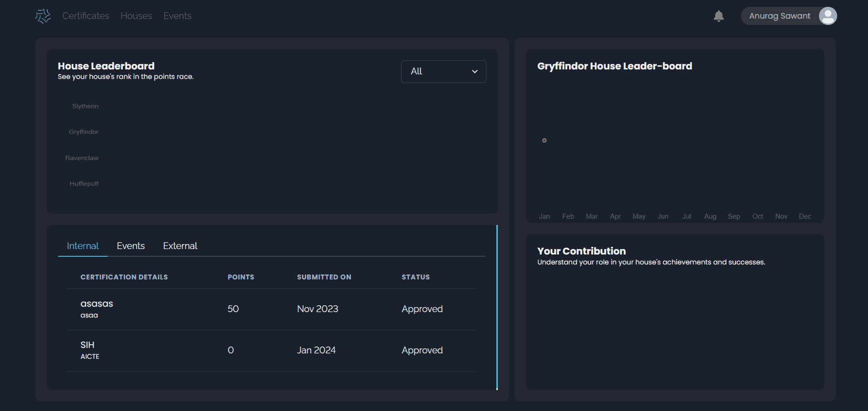Open Anurag Sawant profile menu
Screen dimensions: 868x411
779,16
